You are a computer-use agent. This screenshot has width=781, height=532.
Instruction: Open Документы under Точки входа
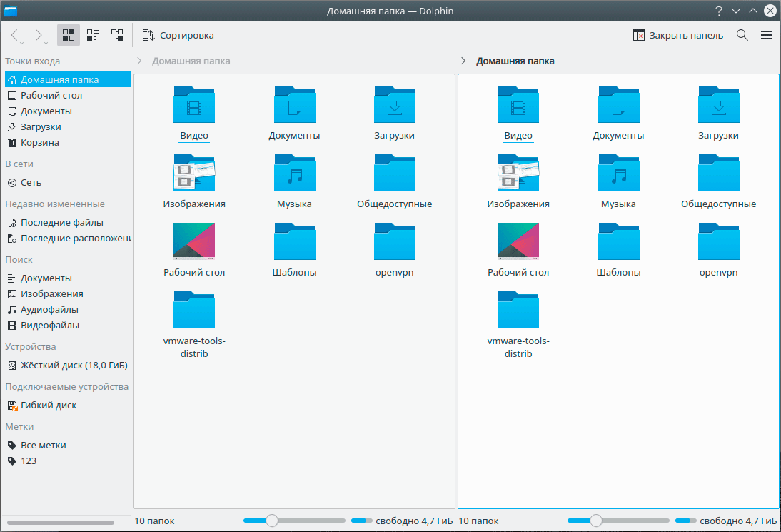pos(68,111)
